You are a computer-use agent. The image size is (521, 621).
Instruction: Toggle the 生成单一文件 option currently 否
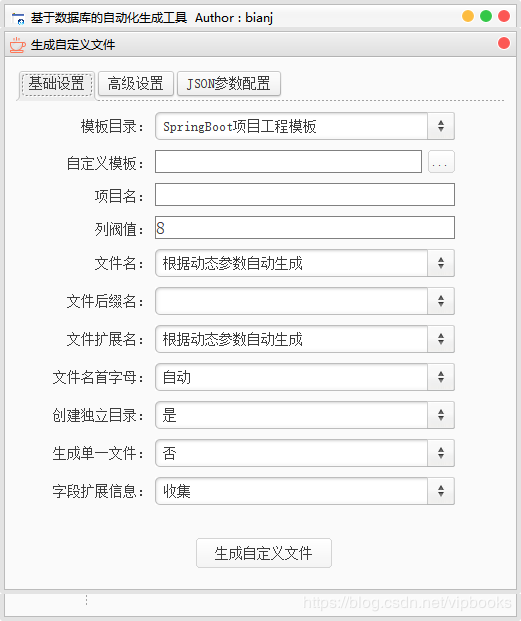tap(304, 453)
